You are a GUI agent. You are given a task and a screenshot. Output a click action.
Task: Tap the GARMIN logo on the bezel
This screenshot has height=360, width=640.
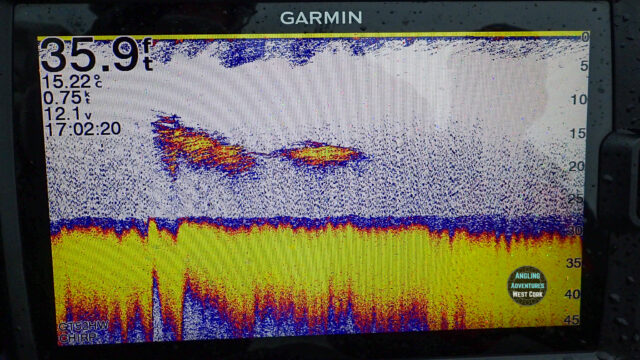click(x=321, y=18)
